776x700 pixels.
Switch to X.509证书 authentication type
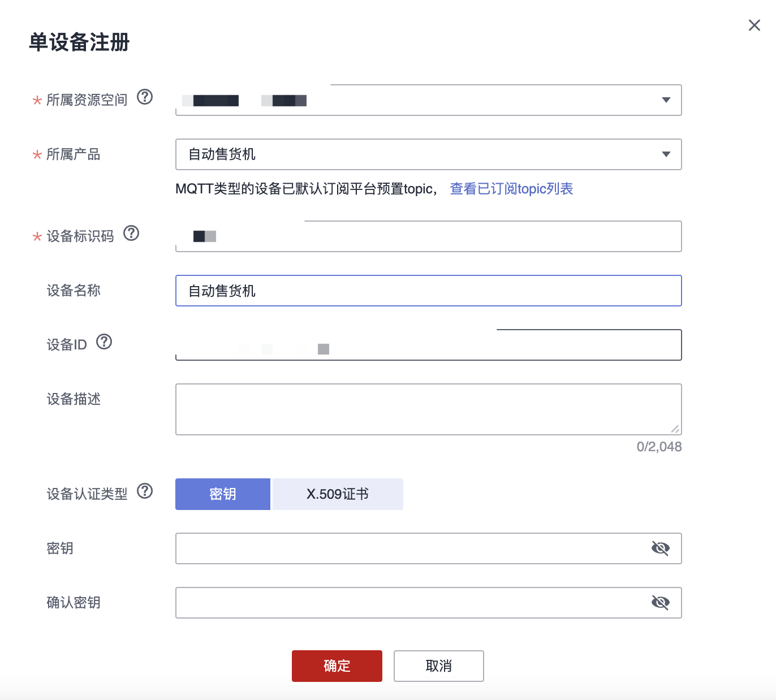click(x=338, y=494)
